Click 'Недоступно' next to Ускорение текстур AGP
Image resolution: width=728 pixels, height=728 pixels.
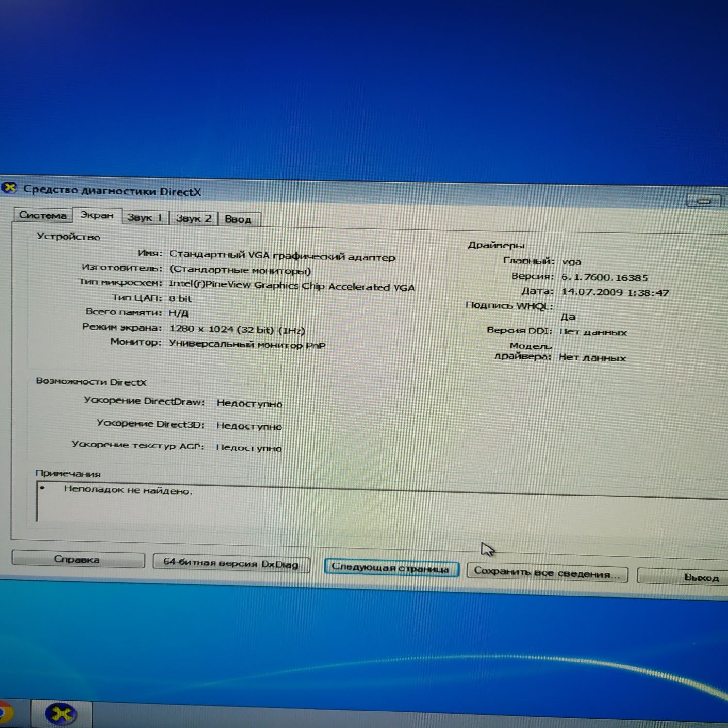pos(248,448)
